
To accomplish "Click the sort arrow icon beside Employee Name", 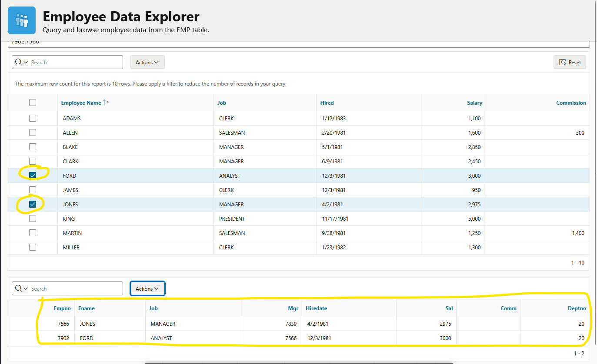I will tap(107, 103).
